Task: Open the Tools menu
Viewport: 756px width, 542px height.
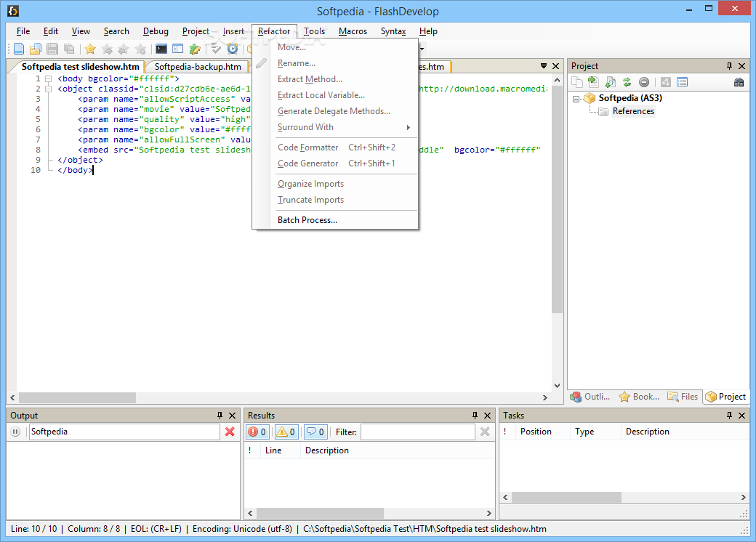Action: (314, 31)
